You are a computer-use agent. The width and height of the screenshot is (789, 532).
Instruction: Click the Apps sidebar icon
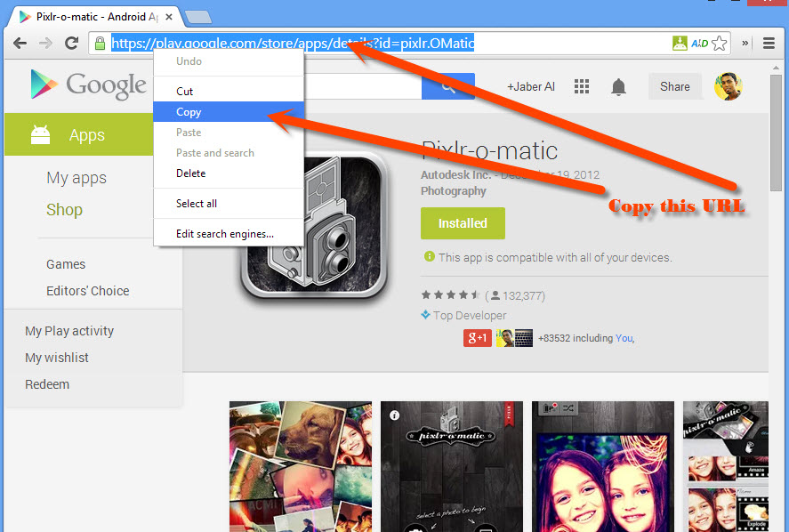pyautogui.click(x=40, y=134)
